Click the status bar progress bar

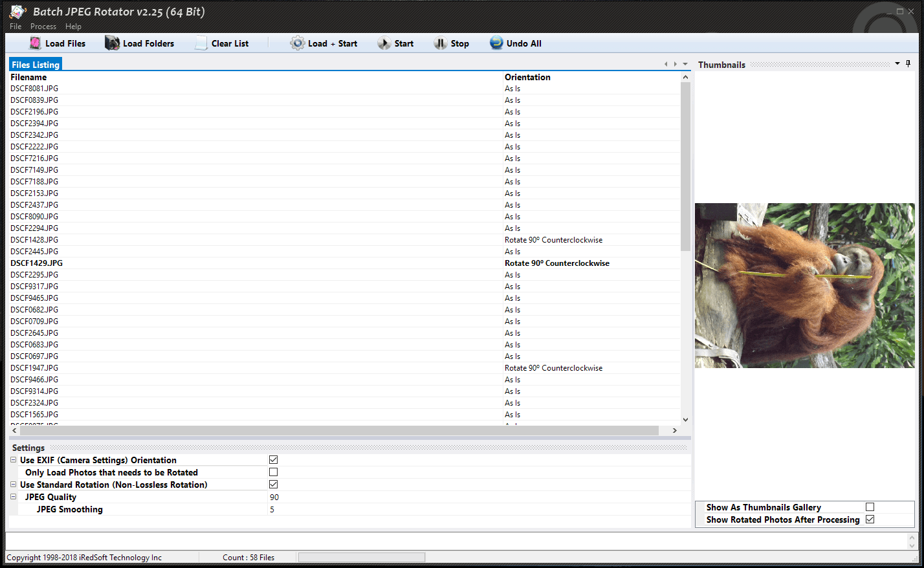pyautogui.click(x=362, y=557)
